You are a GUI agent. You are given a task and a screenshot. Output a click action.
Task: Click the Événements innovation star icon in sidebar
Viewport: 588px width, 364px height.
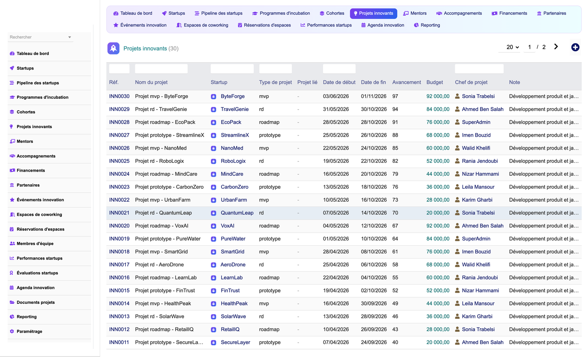(x=12, y=200)
